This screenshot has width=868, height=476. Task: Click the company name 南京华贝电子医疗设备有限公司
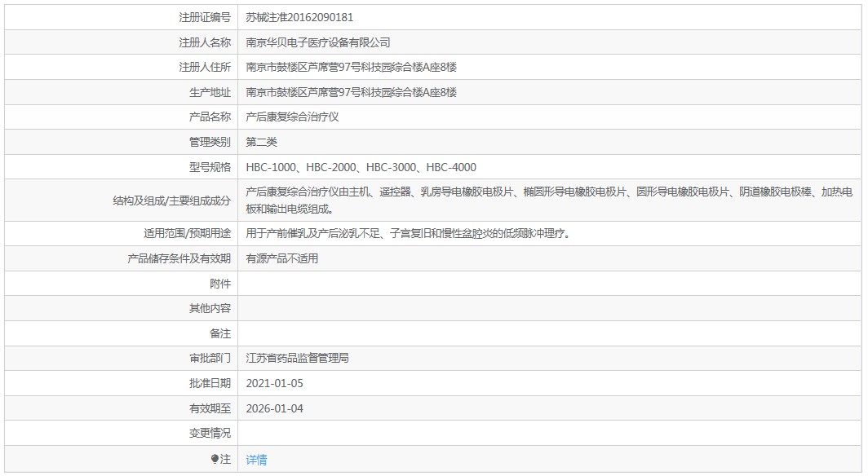pyautogui.click(x=318, y=42)
